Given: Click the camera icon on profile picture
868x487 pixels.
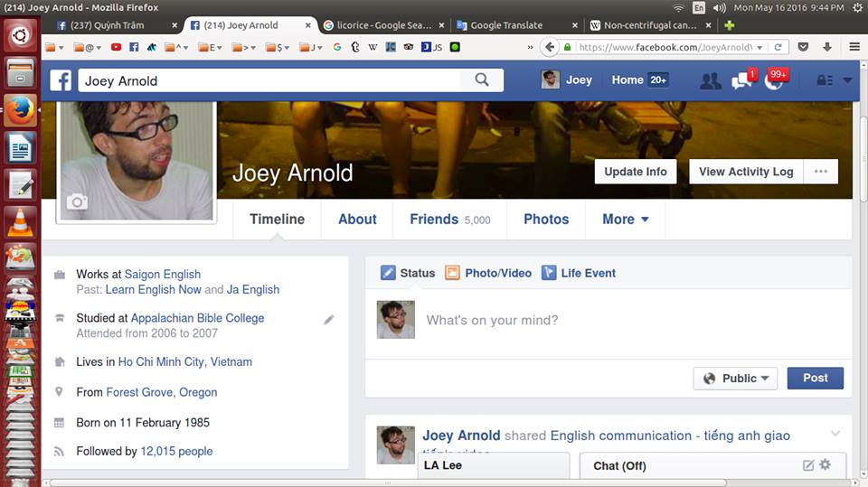Looking at the screenshot, I should point(77,202).
